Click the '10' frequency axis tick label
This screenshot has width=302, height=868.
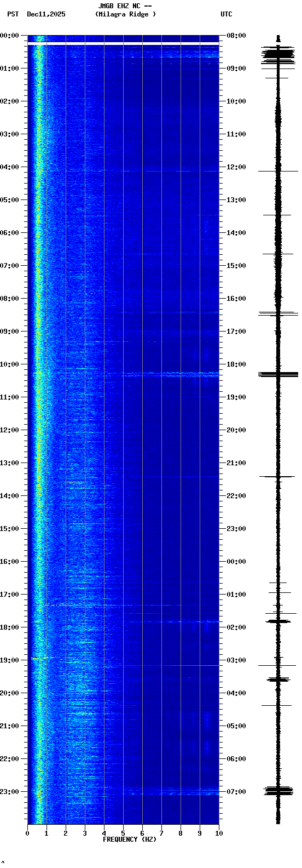pyautogui.click(x=219, y=833)
